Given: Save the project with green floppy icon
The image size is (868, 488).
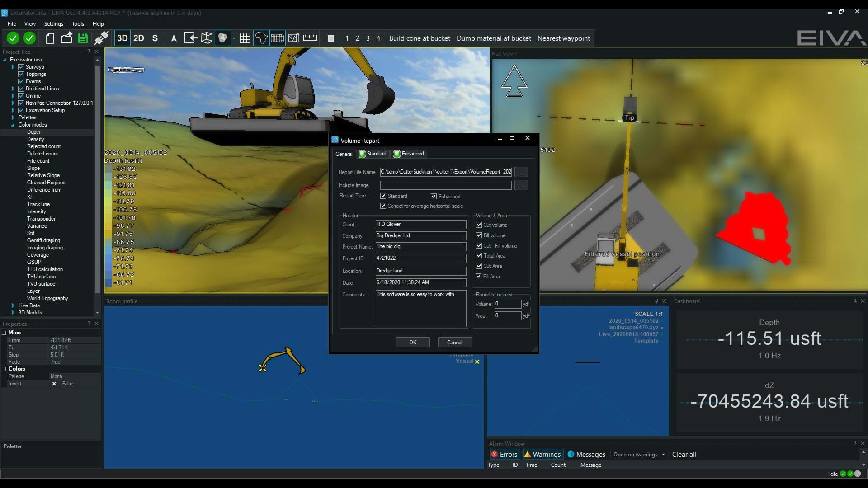Looking at the screenshot, I should point(83,38).
